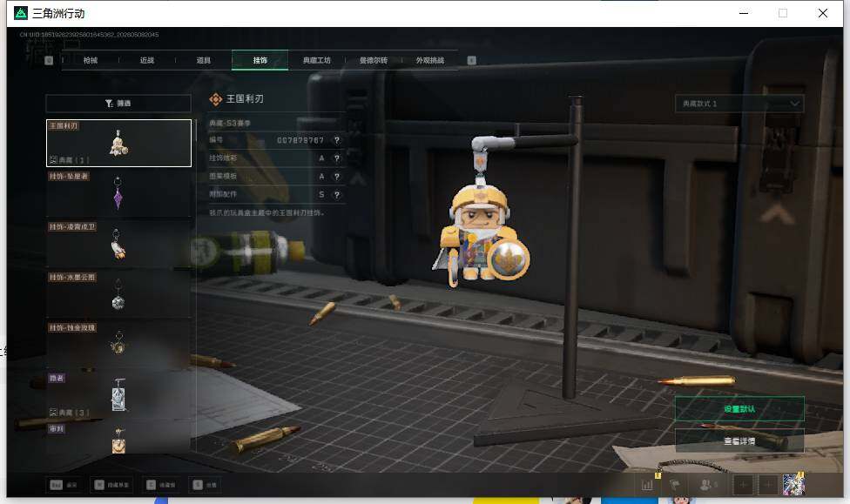Open the 外观挑战 tab
850x504 pixels.
click(430, 60)
